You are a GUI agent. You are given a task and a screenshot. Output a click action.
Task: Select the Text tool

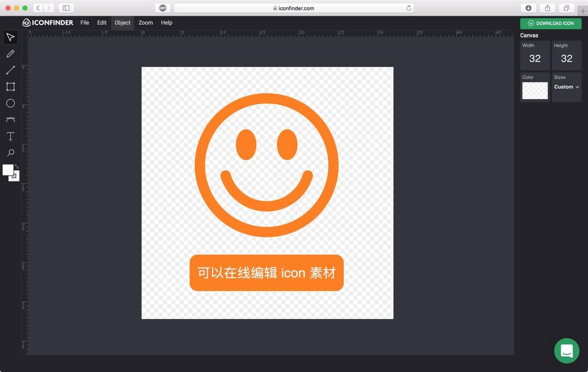tap(10, 136)
